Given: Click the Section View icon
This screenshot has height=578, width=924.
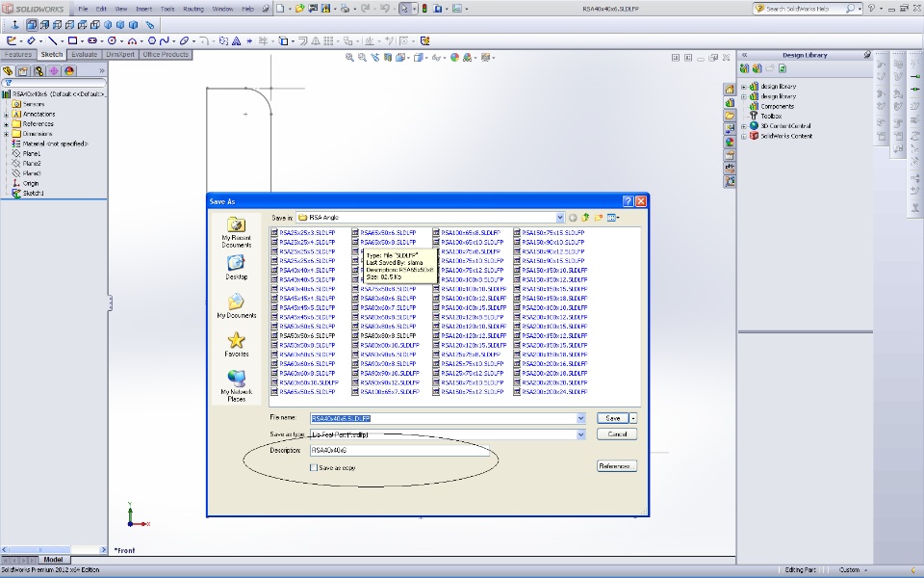Looking at the screenshot, I should point(388,57).
